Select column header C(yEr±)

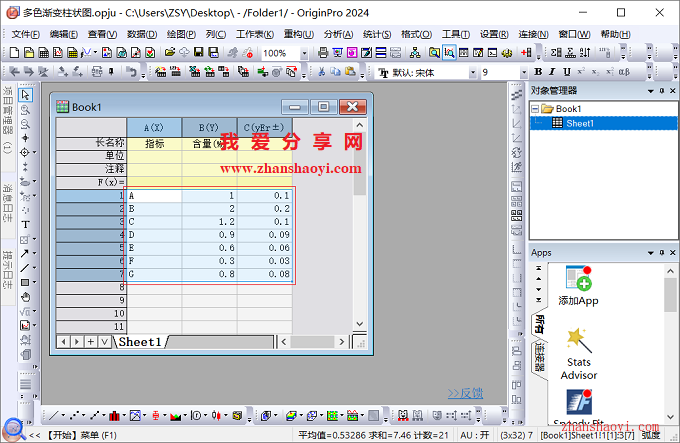point(264,127)
